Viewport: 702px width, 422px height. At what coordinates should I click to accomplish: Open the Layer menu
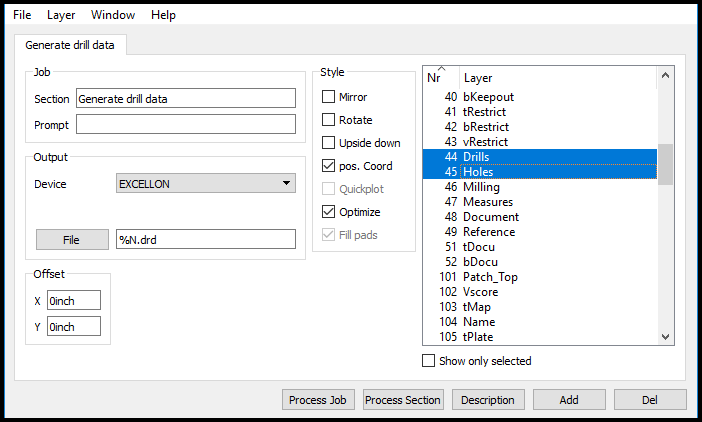point(61,15)
